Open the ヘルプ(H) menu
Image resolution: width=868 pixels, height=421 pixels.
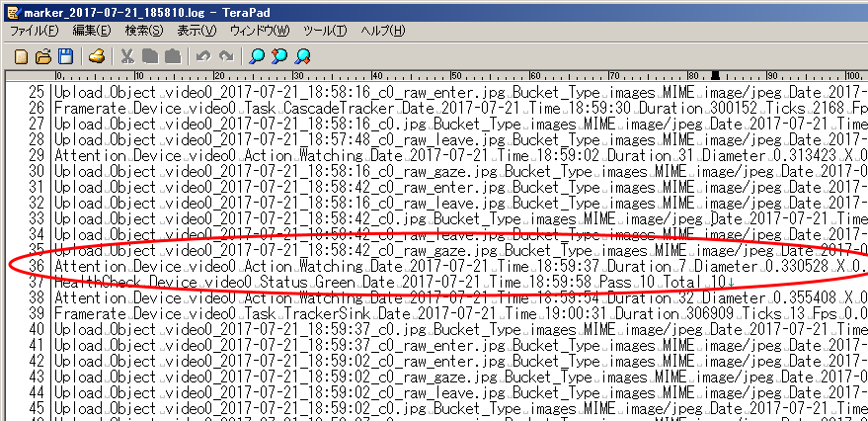click(382, 31)
